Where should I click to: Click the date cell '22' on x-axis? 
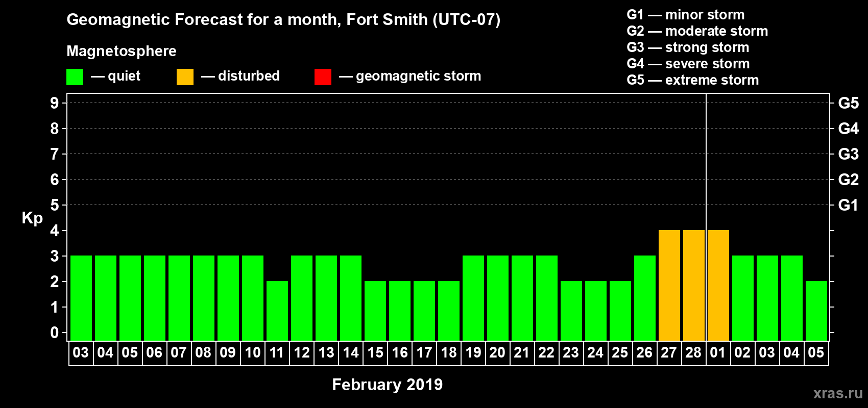547,353
